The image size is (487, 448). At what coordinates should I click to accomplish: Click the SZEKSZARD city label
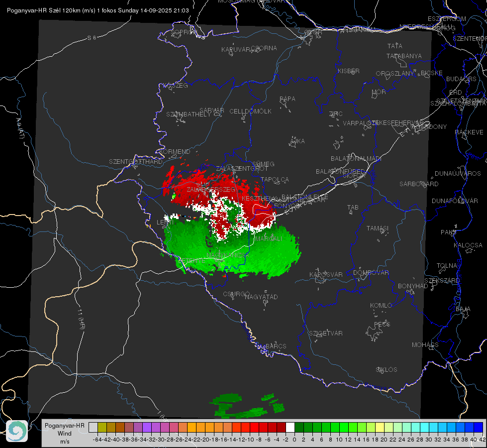click(442, 280)
